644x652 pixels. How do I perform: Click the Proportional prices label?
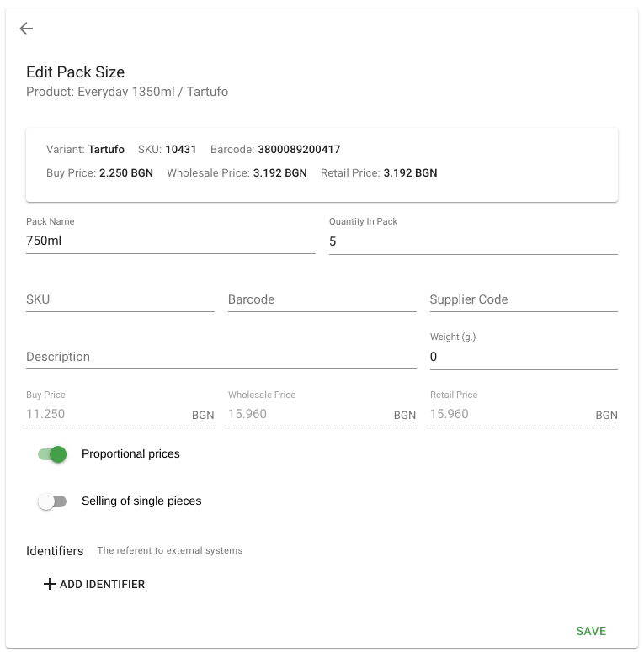(x=130, y=453)
